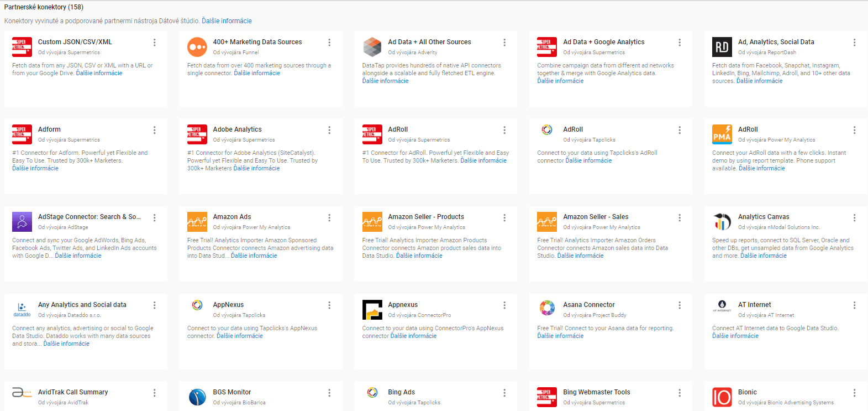Click the Adobe Analytics connector logo

pyautogui.click(x=197, y=134)
